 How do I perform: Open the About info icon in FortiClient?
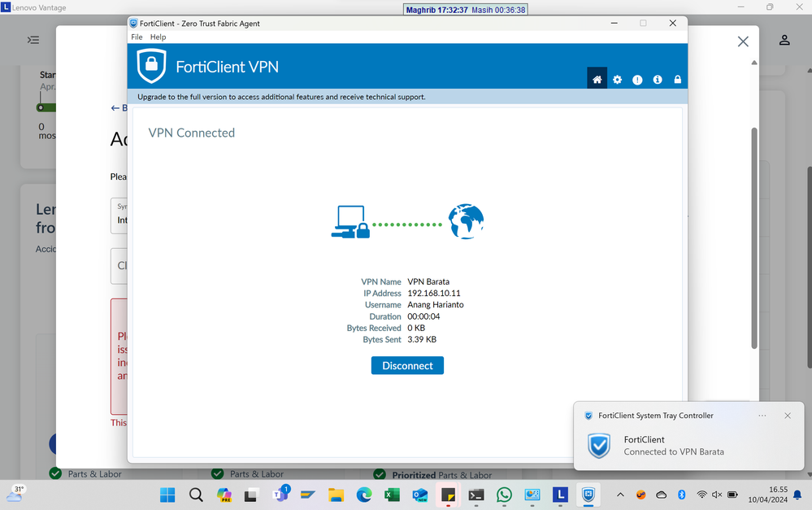click(x=658, y=80)
